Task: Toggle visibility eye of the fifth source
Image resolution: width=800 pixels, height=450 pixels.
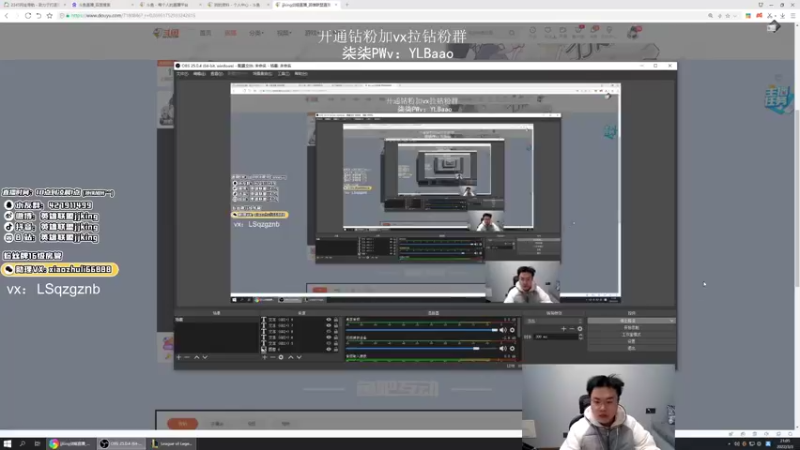Action: pos(329,343)
